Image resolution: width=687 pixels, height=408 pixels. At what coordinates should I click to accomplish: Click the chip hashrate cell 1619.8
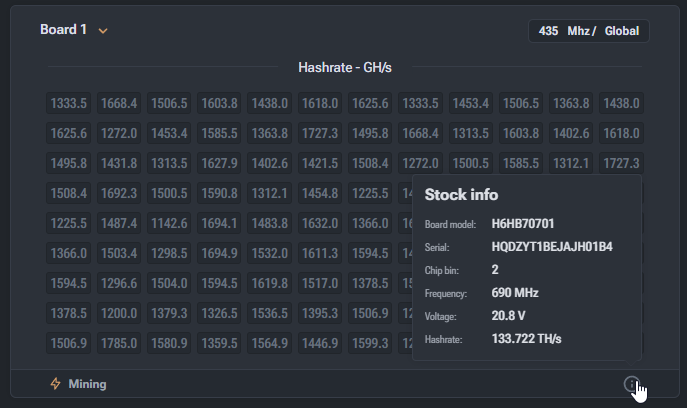[269, 283]
